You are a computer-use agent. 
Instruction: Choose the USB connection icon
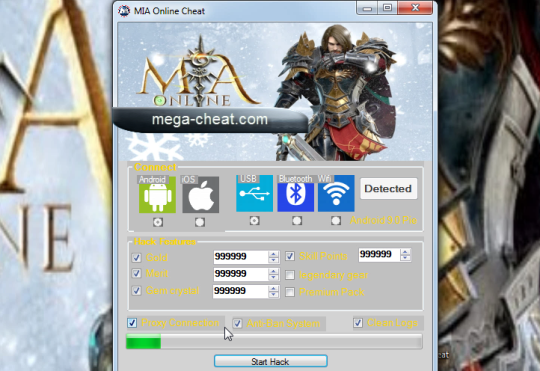(x=255, y=193)
